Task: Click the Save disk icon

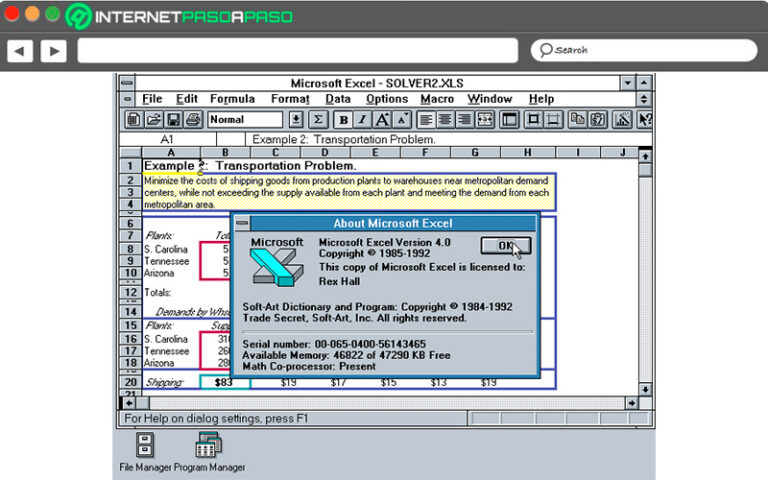Action: tap(173, 119)
